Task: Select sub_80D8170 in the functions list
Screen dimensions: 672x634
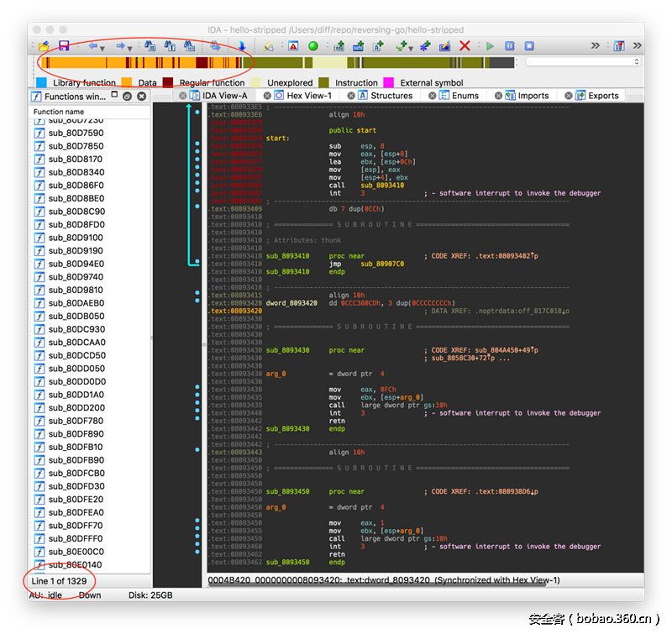Action: click(x=76, y=159)
